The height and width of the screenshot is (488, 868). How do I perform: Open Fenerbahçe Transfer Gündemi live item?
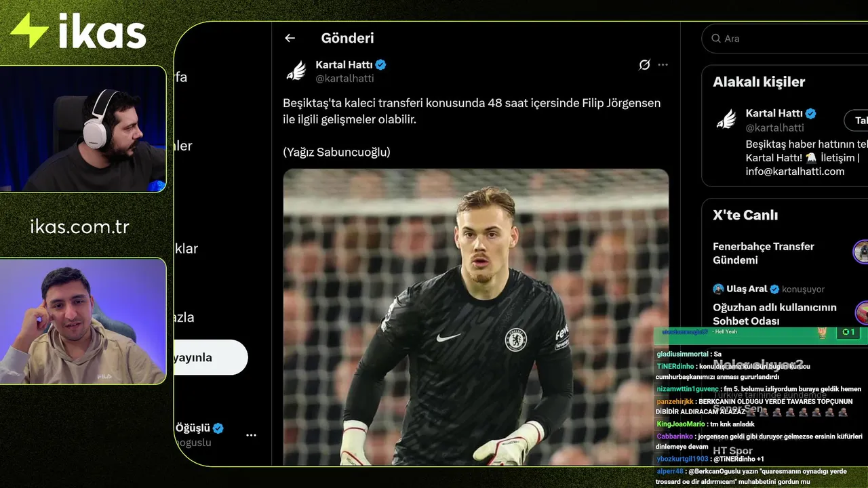(764, 253)
